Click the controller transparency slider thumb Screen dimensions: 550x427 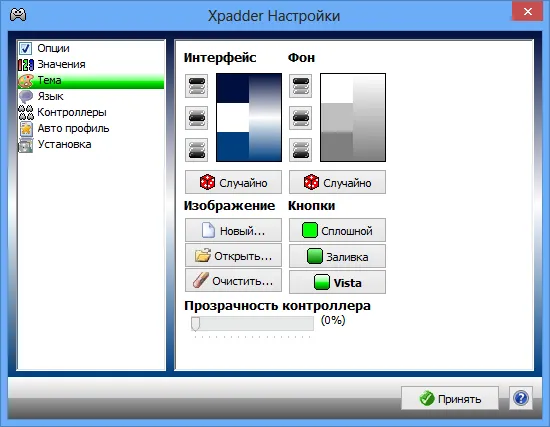195,324
